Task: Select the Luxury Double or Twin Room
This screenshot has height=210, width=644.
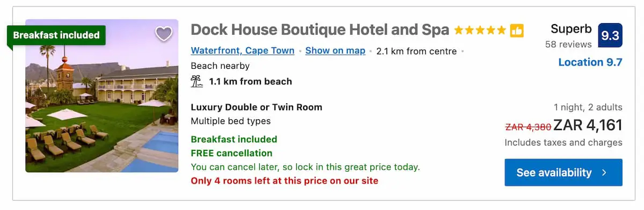Action: click(x=257, y=107)
